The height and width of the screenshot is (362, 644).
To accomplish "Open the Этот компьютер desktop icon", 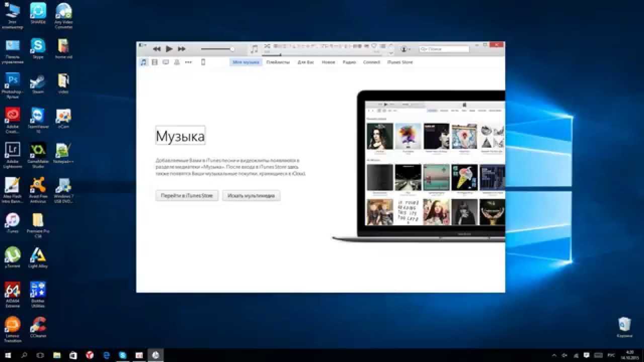I will pyautogui.click(x=12, y=16).
